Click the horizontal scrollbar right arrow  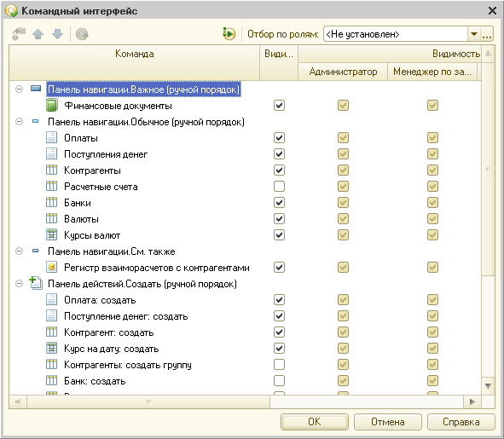[472, 401]
